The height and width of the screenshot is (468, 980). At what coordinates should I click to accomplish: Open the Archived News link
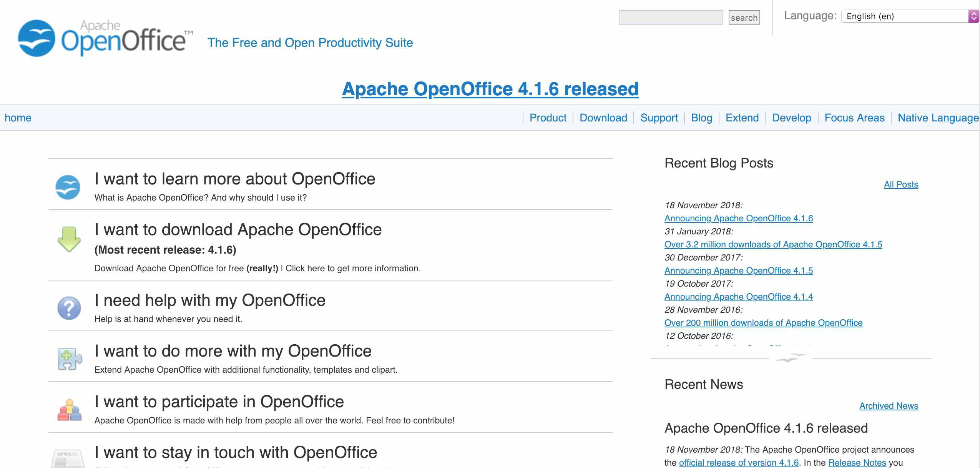(x=889, y=406)
